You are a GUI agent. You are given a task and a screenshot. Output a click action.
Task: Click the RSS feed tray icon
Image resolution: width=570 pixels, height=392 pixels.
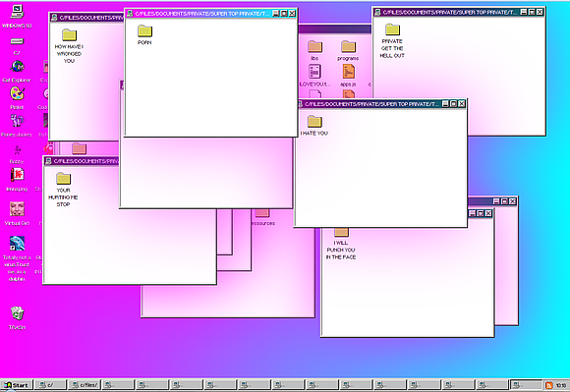pyautogui.click(x=549, y=385)
